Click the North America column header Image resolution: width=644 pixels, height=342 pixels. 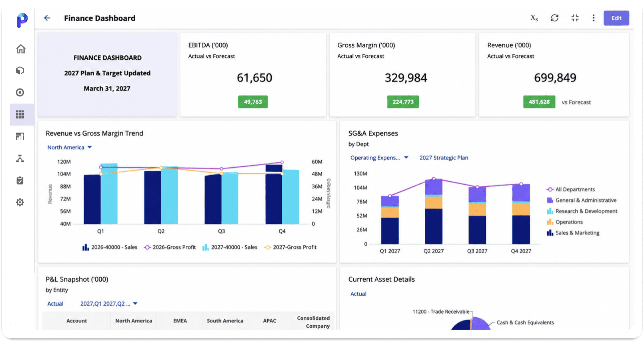[x=134, y=321]
